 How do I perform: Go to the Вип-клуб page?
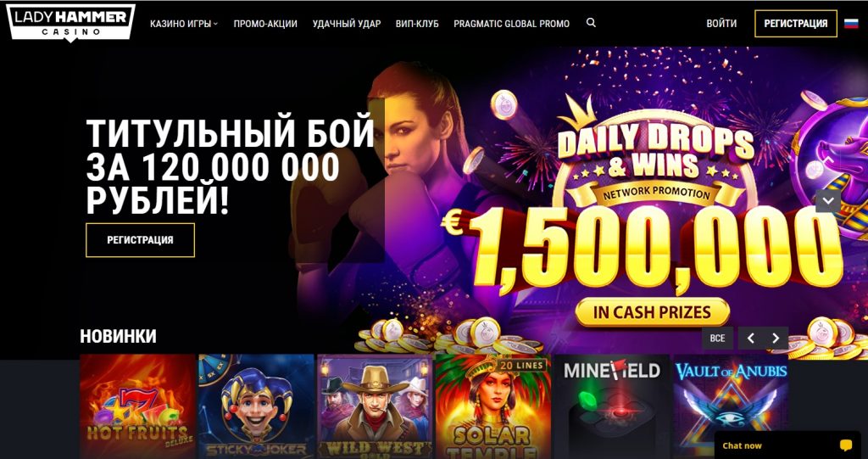point(417,24)
